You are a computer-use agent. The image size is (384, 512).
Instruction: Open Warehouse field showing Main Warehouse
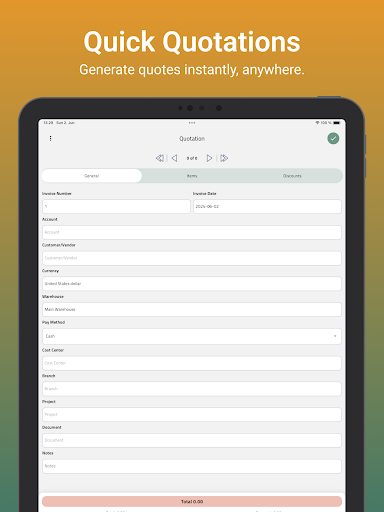pyautogui.click(x=192, y=309)
